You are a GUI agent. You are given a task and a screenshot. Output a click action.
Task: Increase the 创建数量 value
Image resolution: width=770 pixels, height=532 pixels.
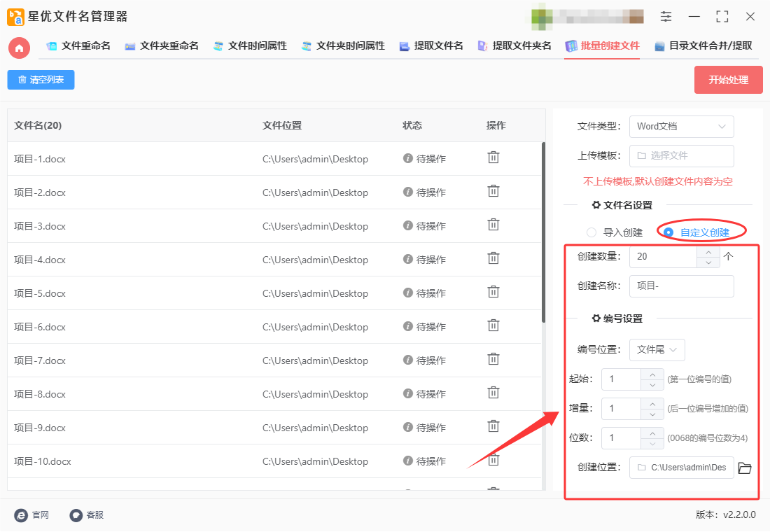(x=708, y=251)
